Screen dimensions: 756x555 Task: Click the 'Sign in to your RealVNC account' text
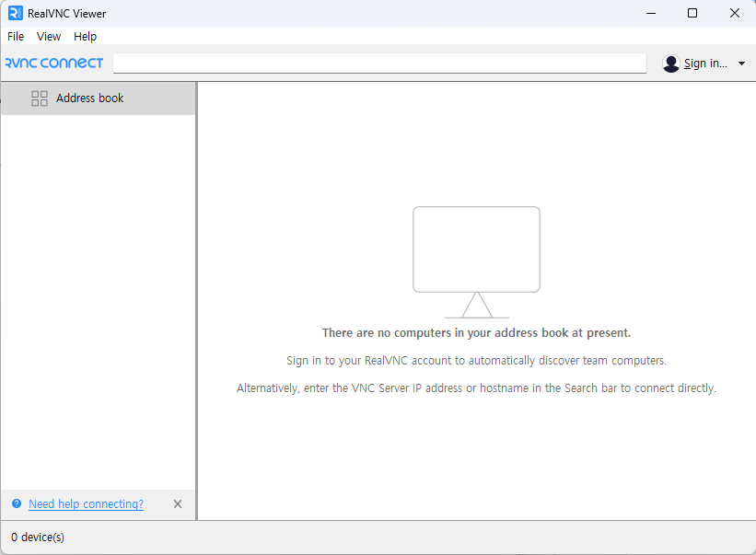pyautogui.click(x=476, y=361)
